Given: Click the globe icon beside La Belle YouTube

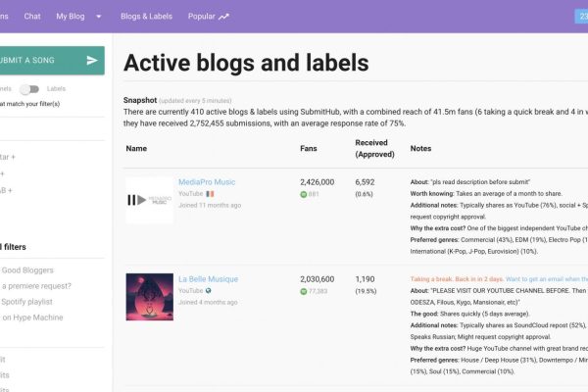Looking at the screenshot, I should [x=209, y=291].
